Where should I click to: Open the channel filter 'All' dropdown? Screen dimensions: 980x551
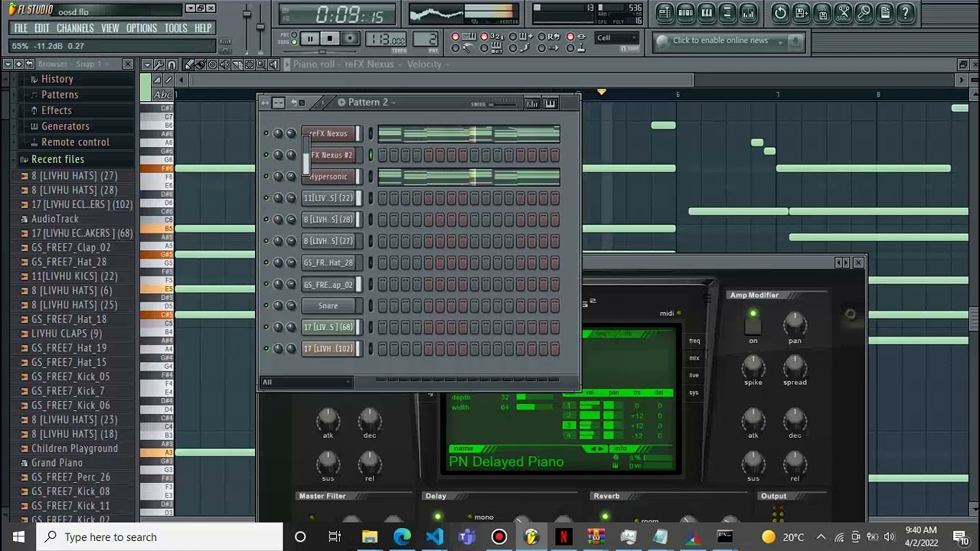point(306,382)
